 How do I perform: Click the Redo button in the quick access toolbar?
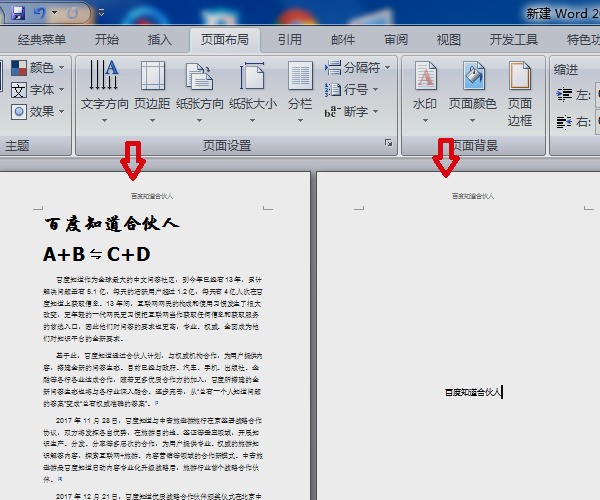(73, 13)
